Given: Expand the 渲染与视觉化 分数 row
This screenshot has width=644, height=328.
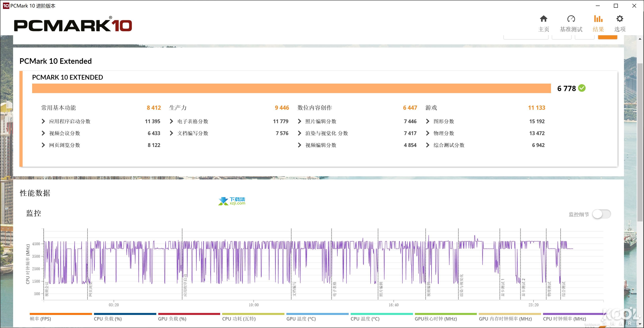Looking at the screenshot, I should (x=299, y=133).
